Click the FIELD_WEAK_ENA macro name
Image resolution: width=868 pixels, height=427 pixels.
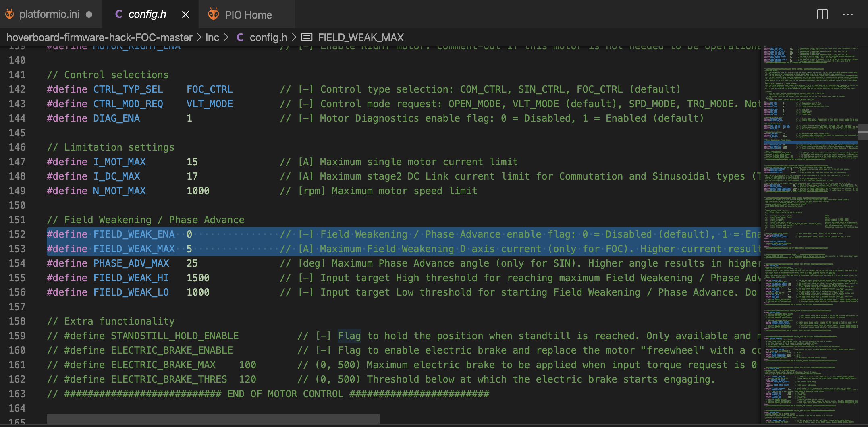(134, 234)
